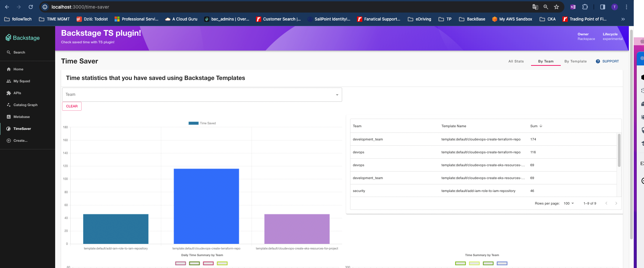
Task: Open Dziś: Todoist bookmark
Action: (x=92, y=19)
